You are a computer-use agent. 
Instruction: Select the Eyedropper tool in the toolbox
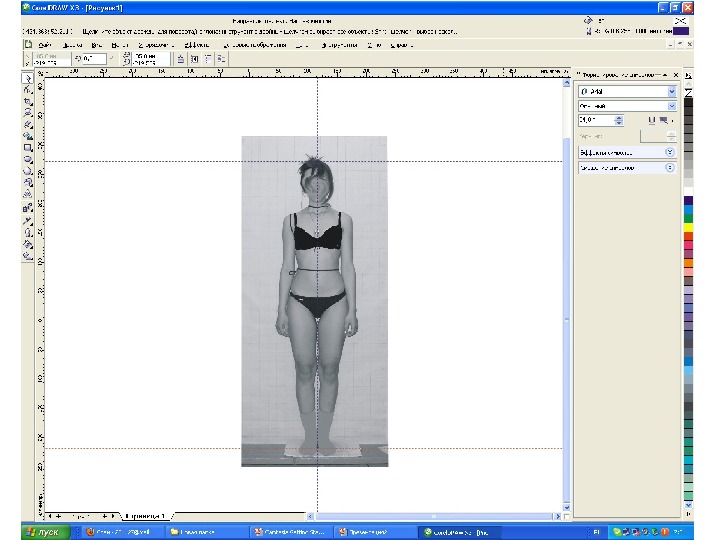(28, 219)
